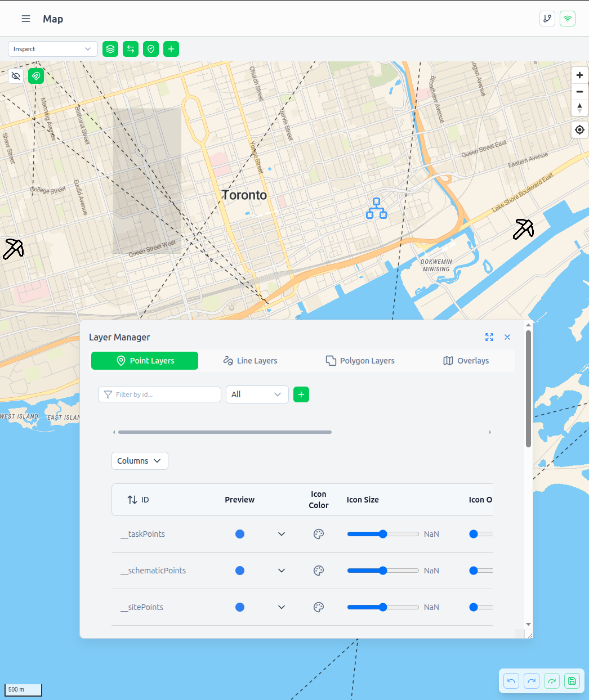Click the branch/version history icon in the header
589x700 pixels.
(x=547, y=19)
